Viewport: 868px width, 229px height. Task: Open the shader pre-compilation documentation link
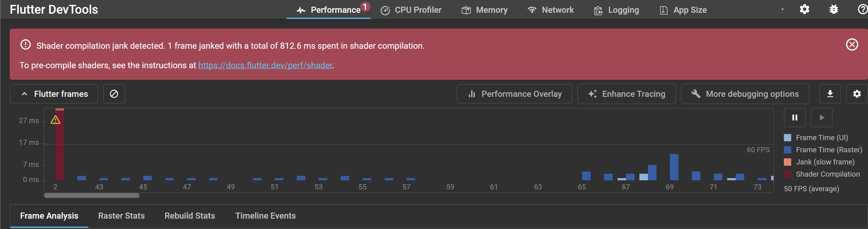click(265, 65)
